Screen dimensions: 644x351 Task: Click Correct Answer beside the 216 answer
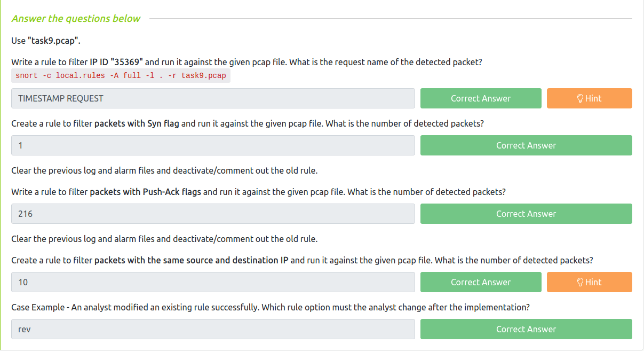[x=526, y=214]
